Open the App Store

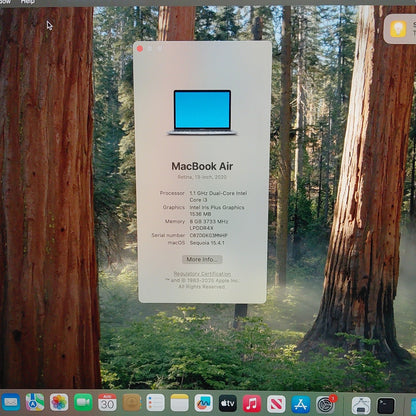(x=301, y=404)
